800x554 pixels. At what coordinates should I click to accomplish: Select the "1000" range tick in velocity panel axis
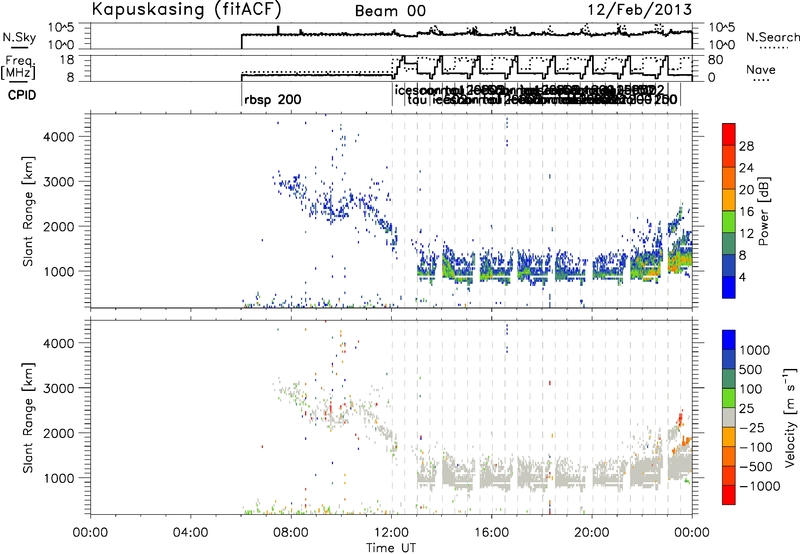[x=58, y=478]
